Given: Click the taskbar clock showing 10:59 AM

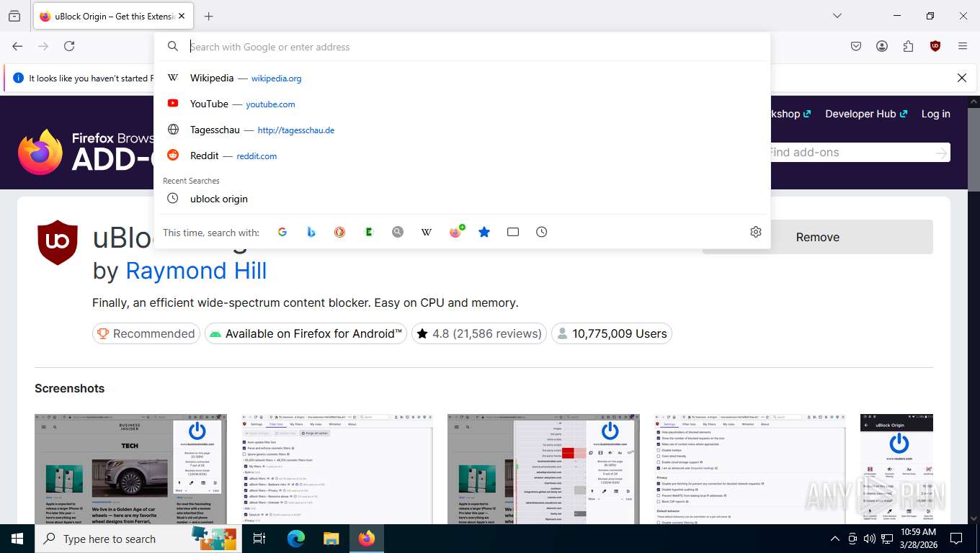Looking at the screenshot, I should pyautogui.click(x=918, y=539).
